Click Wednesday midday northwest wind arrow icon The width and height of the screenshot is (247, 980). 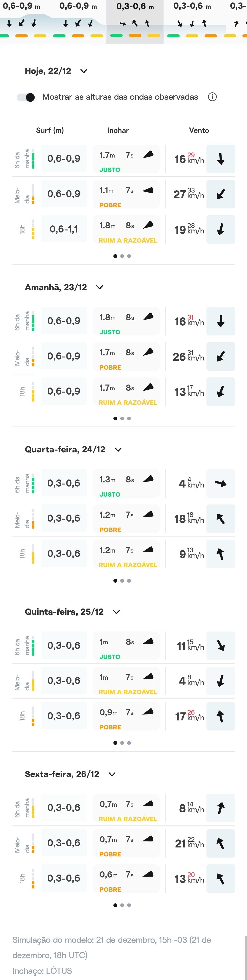point(220,519)
